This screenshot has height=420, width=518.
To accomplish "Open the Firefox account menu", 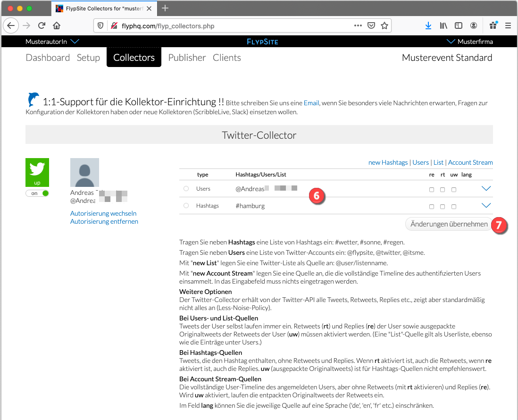I will [x=473, y=25].
